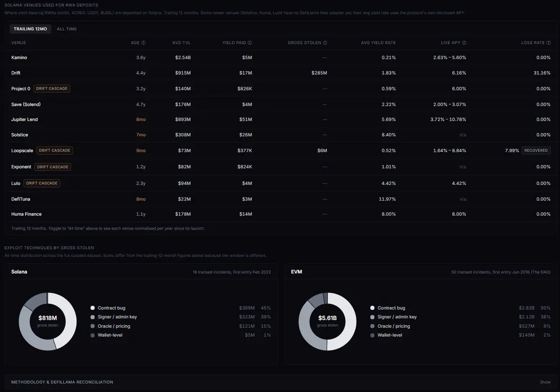Click Solana Contract bug $369M value
560x392 pixels.
247,308
